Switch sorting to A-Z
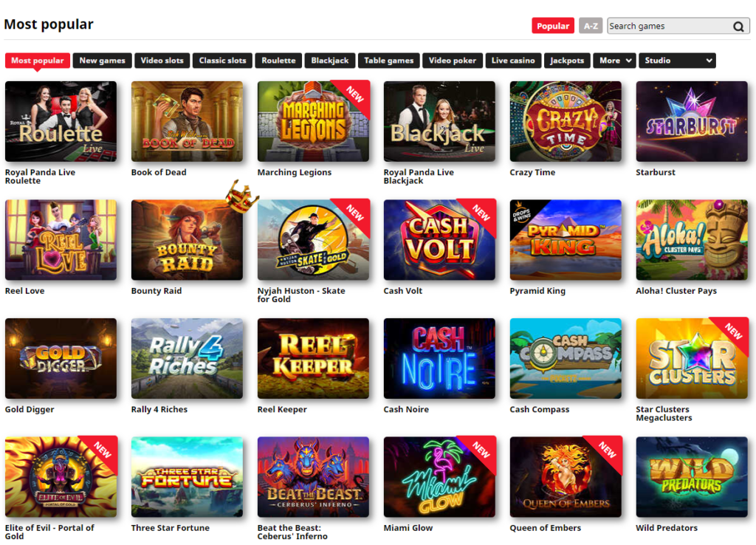This screenshot has width=756, height=545. click(x=591, y=26)
